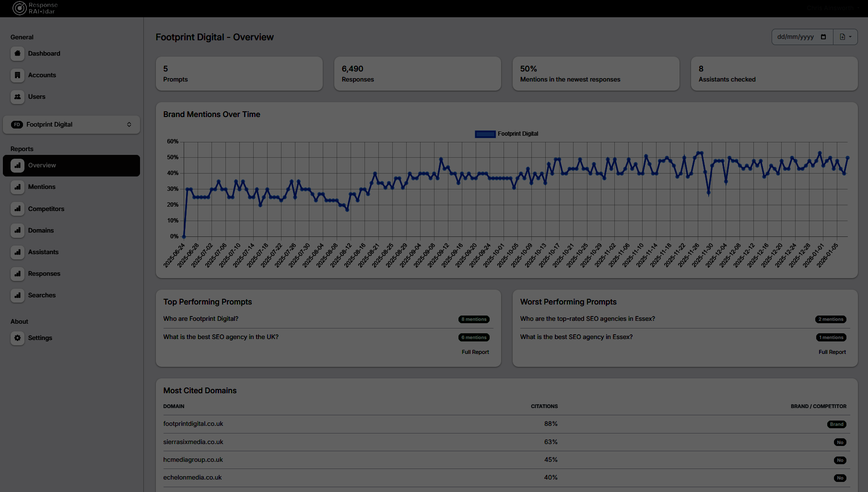This screenshot has height=492, width=868.
Task: Select the Dashboard icon in the sidebar
Action: 17,54
